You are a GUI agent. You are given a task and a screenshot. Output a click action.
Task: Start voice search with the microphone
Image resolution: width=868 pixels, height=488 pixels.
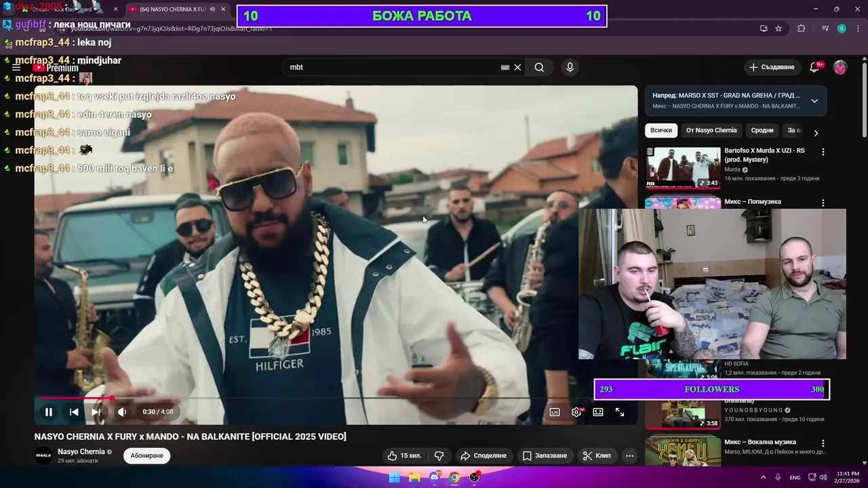(570, 67)
